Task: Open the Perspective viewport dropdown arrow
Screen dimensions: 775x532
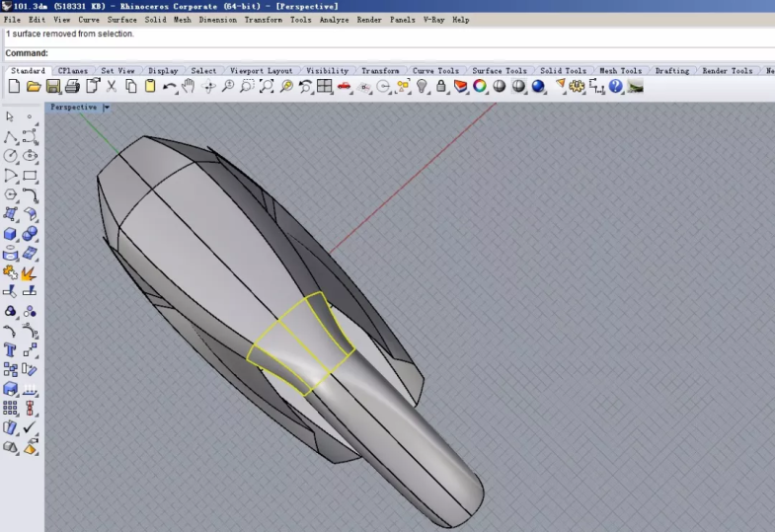Action: 106,108
